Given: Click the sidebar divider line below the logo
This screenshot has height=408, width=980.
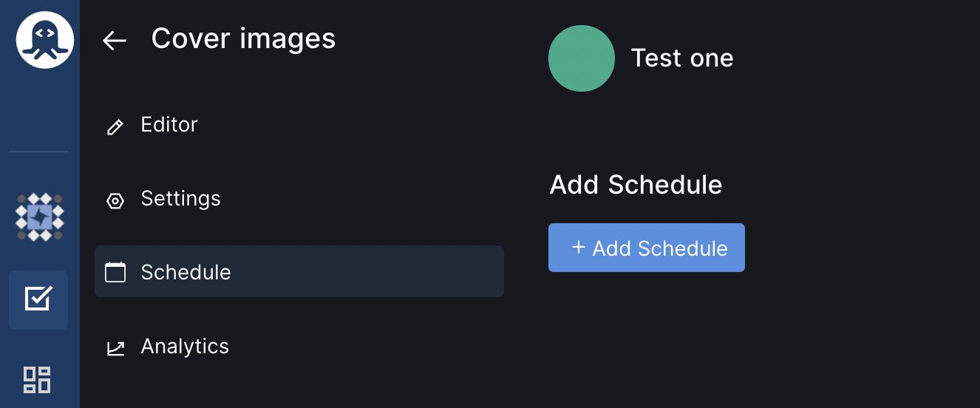Looking at the screenshot, I should [38, 152].
